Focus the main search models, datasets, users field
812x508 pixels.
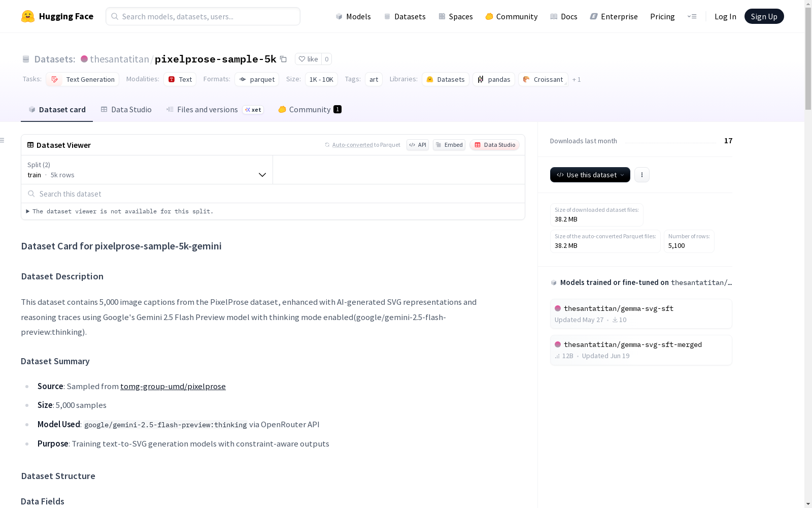tap(203, 16)
